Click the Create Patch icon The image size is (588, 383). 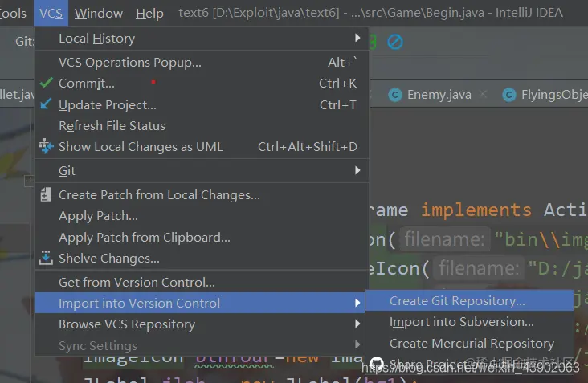tap(45, 194)
